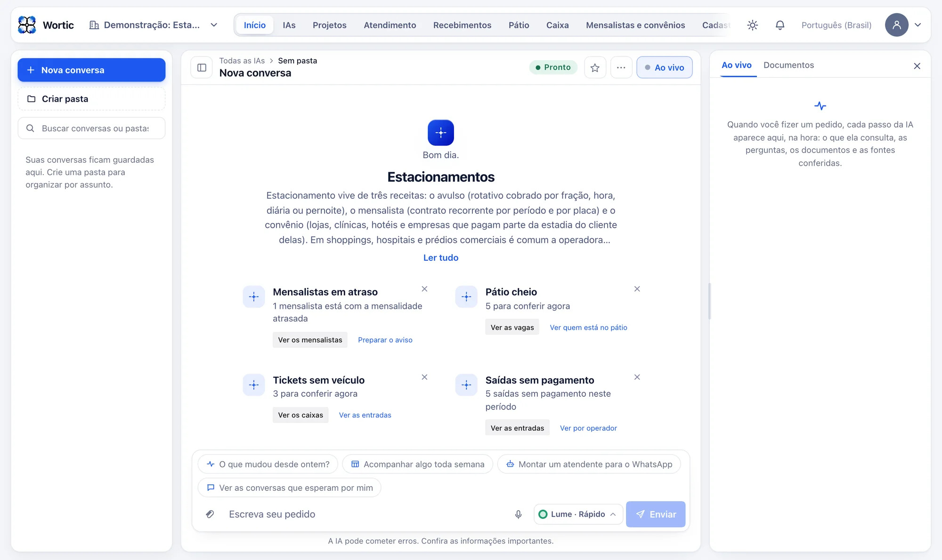Dismiss the Pátio cheio card
The height and width of the screenshot is (560, 942).
point(637,289)
